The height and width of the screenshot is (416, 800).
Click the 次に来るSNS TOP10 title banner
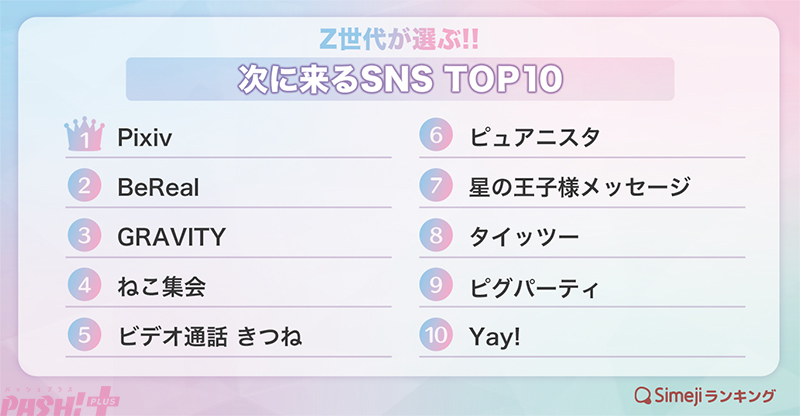(x=400, y=78)
